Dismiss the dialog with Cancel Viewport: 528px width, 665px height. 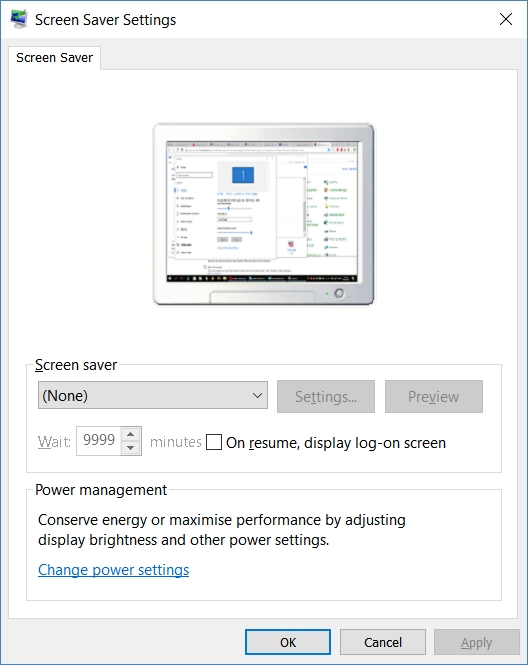pos(383,642)
